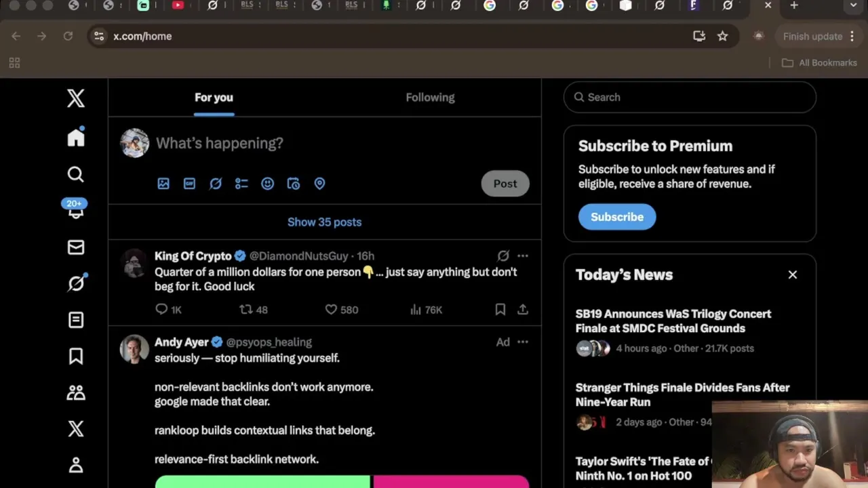Viewport: 868px width, 488px height.
Task: View site information icon
Action: click(x=99, y=36)
